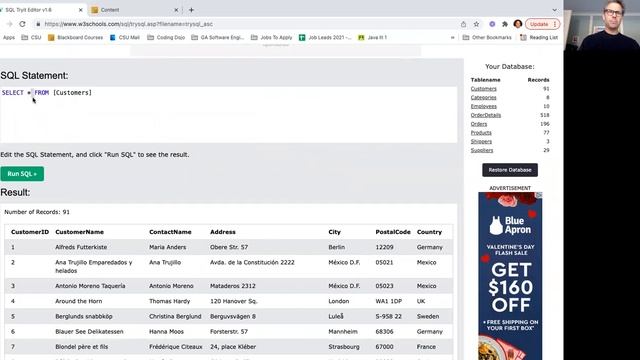
Task: Open the Shippers table link
Action: point(481,142)
